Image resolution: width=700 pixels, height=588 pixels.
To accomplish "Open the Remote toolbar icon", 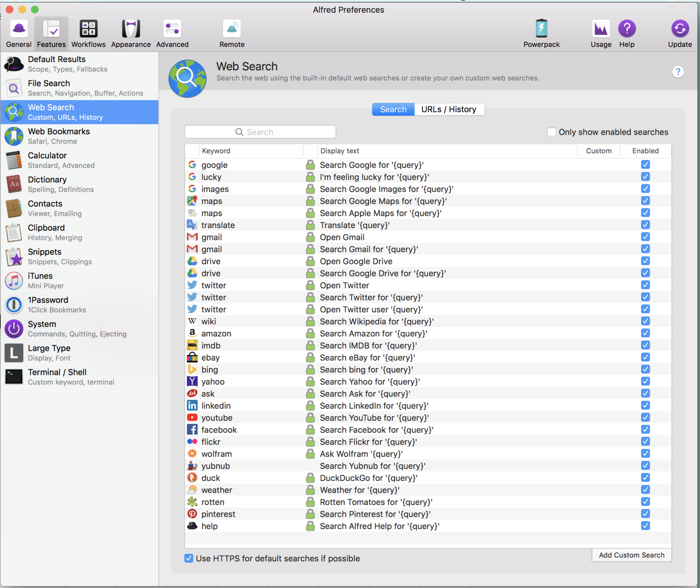I will tap(232, 34).
